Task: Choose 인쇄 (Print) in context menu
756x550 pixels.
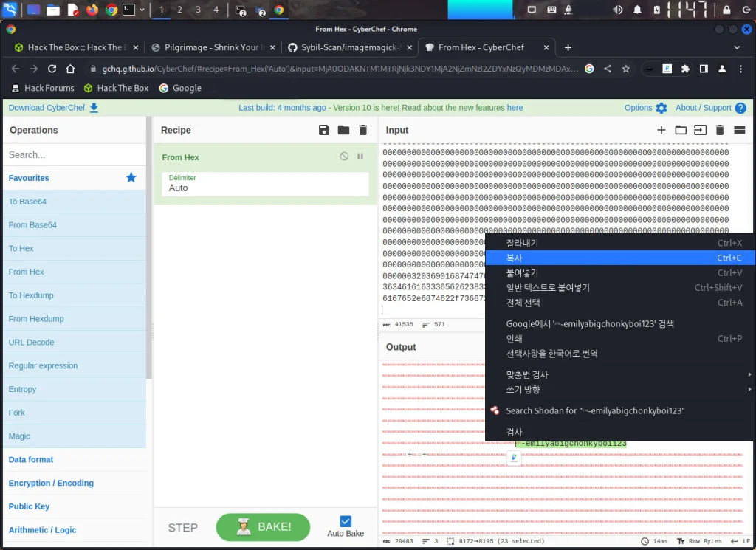Action: coord(620,339)
